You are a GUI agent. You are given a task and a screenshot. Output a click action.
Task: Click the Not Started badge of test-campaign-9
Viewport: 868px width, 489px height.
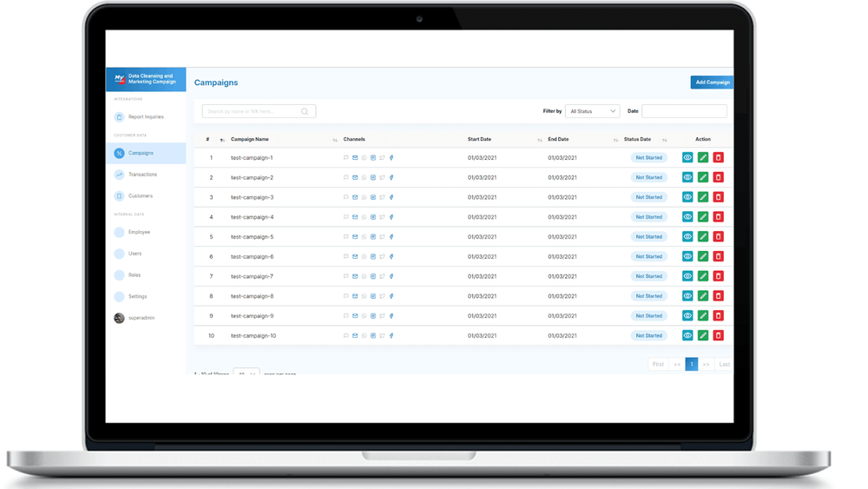pyautogui.click(x=648, y=316)
